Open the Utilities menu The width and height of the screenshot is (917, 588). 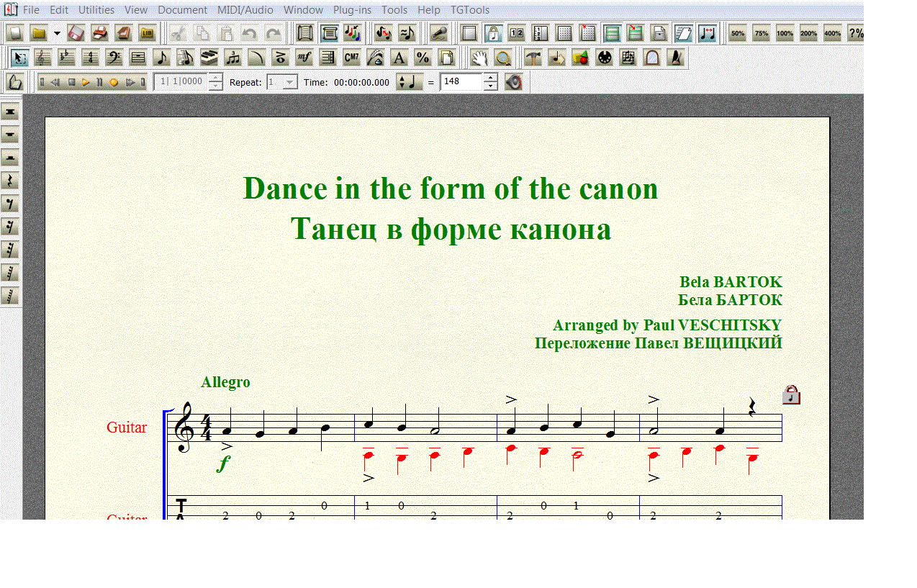(x=96, y=10)
